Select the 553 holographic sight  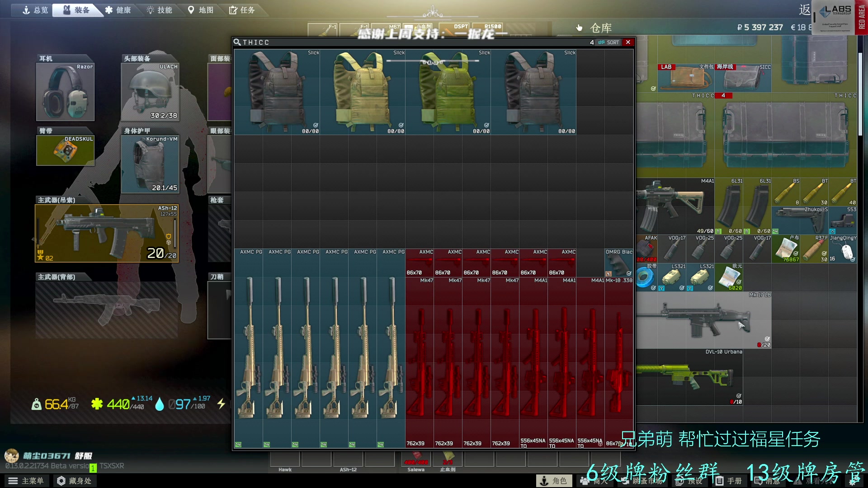click(843, 221)
